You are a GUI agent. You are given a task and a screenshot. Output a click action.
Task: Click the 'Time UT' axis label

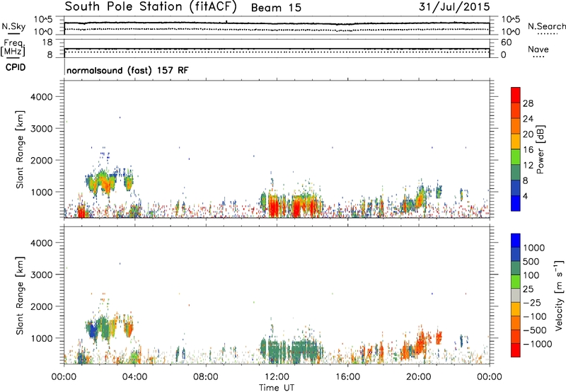pyautogui.click(x=277, y=388)
